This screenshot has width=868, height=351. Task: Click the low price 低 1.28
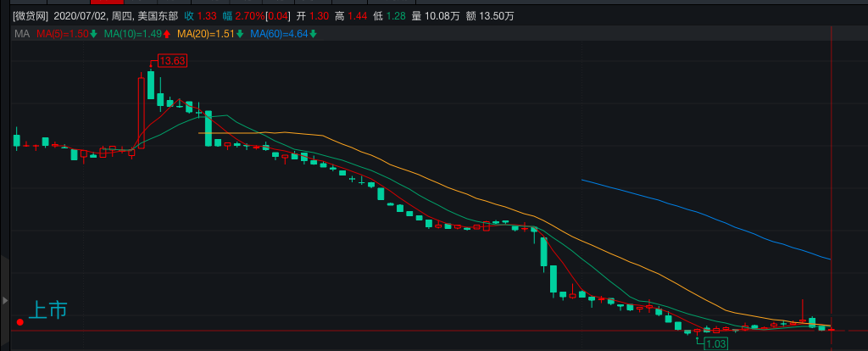click(389, 16)
